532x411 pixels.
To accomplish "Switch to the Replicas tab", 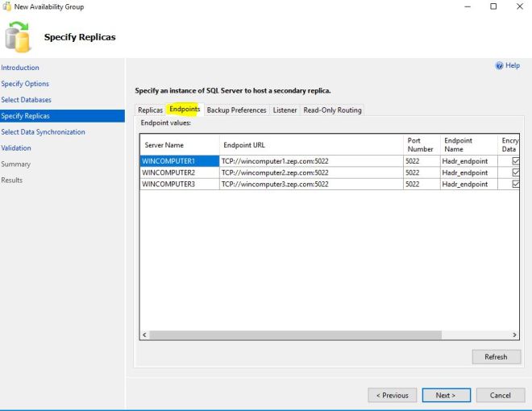I will point(150,110).
